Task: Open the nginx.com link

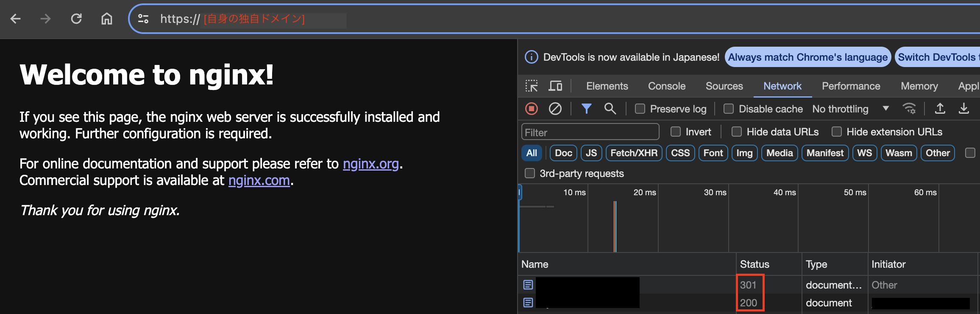Action: (x=259, y=180)
